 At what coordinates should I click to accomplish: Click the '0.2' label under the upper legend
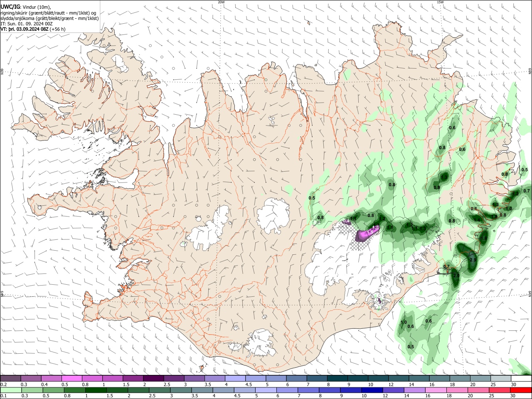pos(3,384)
